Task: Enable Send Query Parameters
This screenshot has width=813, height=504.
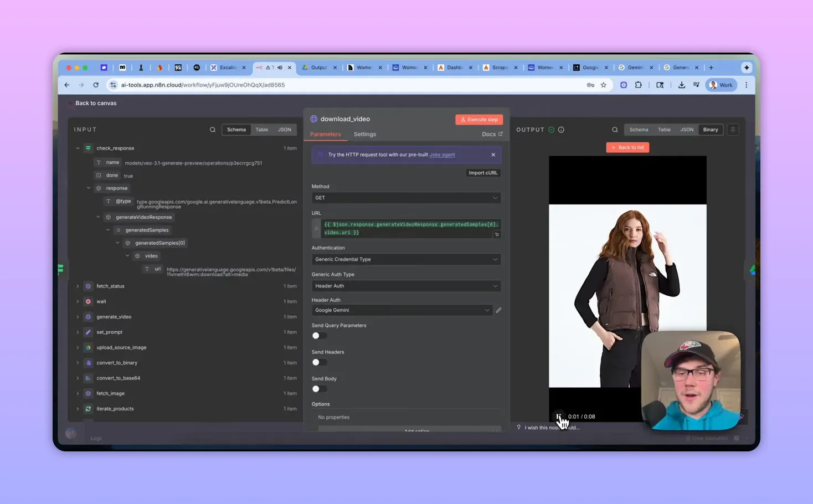Action: (x=319, y=335)
